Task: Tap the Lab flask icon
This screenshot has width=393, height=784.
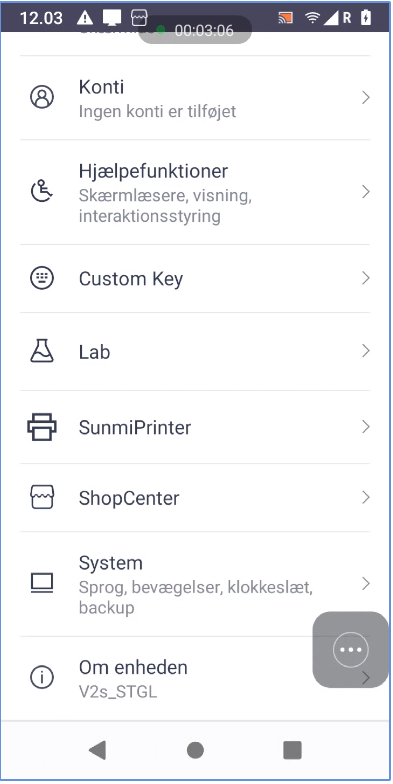Action: [42, 351]
